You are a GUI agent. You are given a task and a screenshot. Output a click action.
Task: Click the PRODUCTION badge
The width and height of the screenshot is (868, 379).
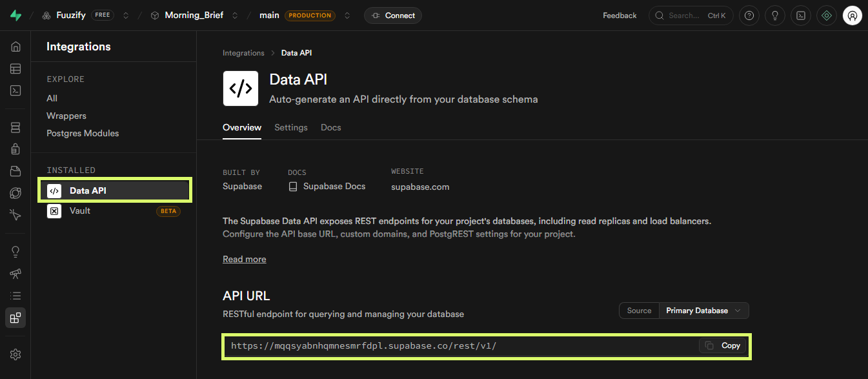(x=310, y=15)
